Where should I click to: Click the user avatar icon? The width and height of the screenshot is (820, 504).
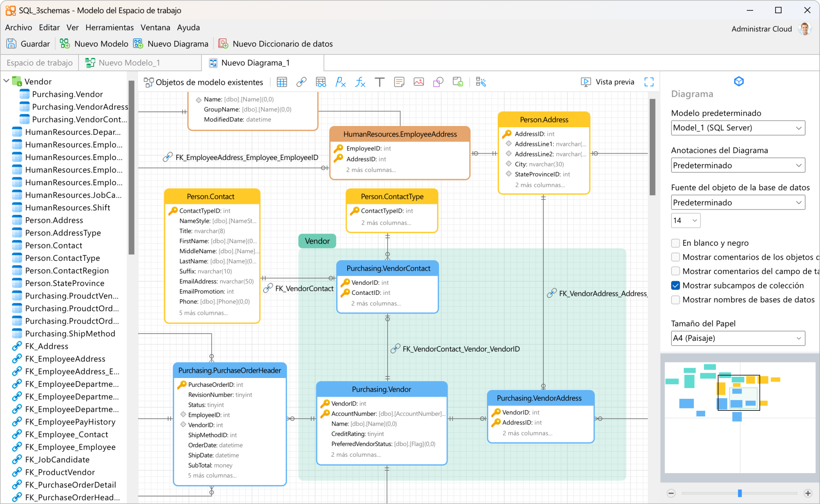tap(804, 29)
